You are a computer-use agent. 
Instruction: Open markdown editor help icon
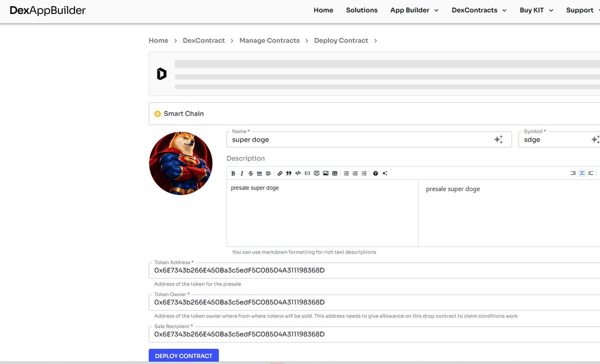pyautogui.click(x=375, y=173)
